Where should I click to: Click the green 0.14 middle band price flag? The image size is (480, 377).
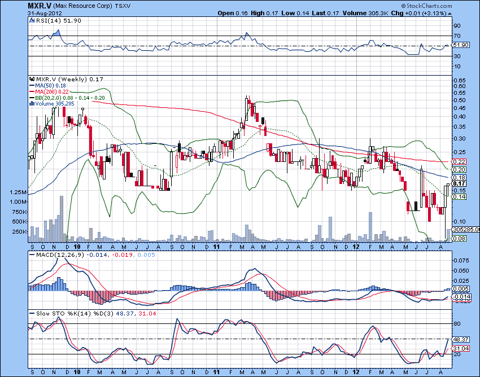pos(459,197)
